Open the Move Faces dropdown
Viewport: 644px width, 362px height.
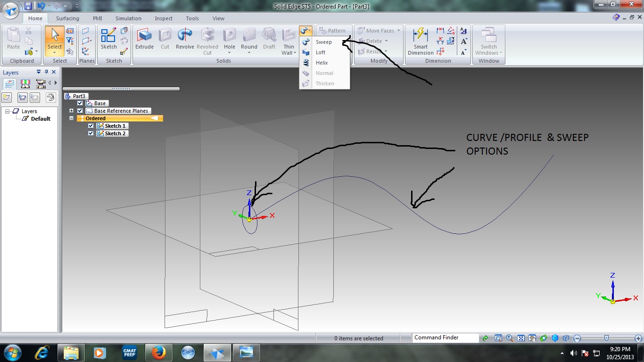click(x=398, y=31)
